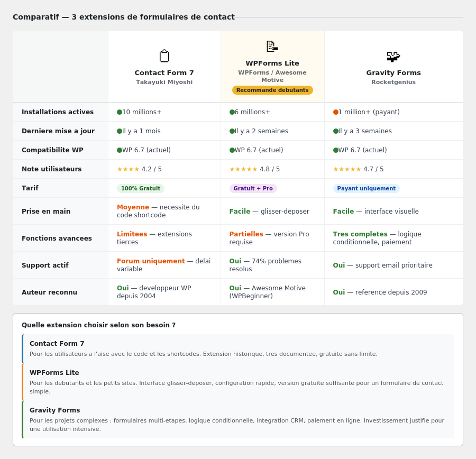
Task: Click the Payant uniquement price tag
Action: 366,188
